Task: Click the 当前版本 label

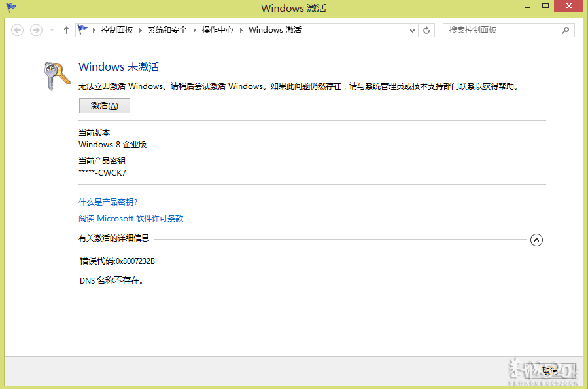Action: 94,132
